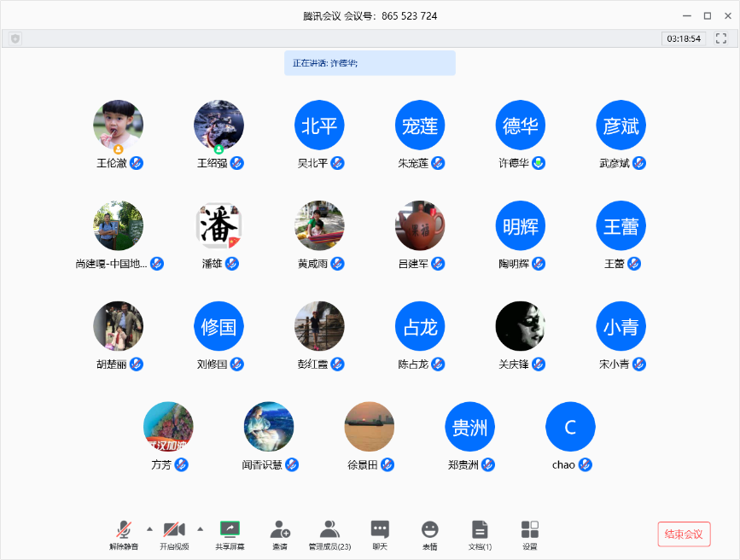
Task: Click the speaking indicator banner 正在讲话
Action: coord(370,63)
